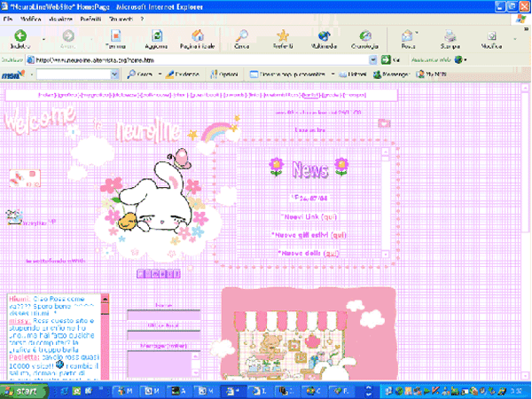The width and height of the screenshot is (532, 399).
Task: Open taskbar window labeled F
Action: (341, 391)
